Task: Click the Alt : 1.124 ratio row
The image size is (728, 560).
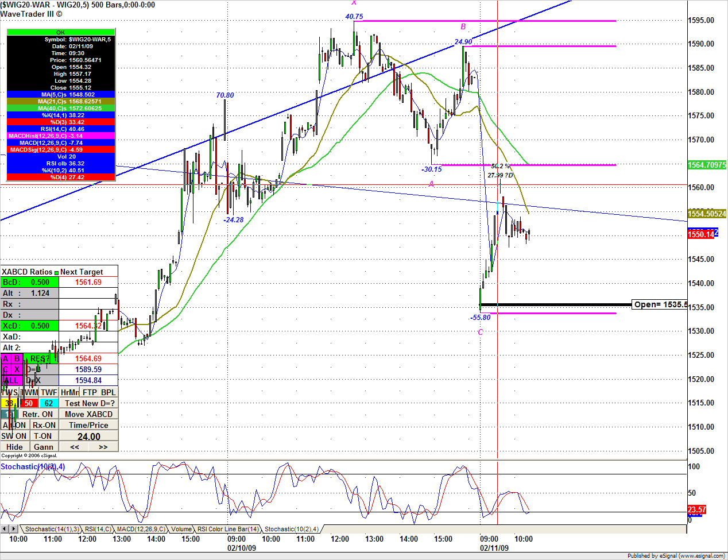Action: point(29,293)
